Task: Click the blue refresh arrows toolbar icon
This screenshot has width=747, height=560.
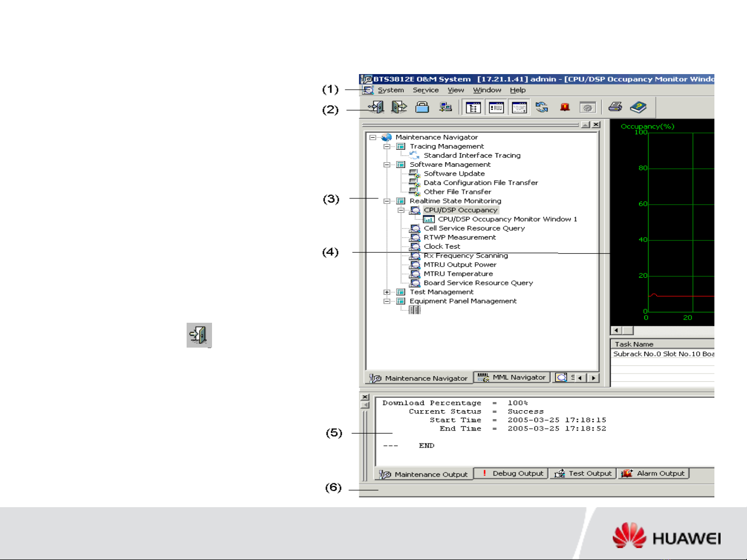Action: point(542,107)
